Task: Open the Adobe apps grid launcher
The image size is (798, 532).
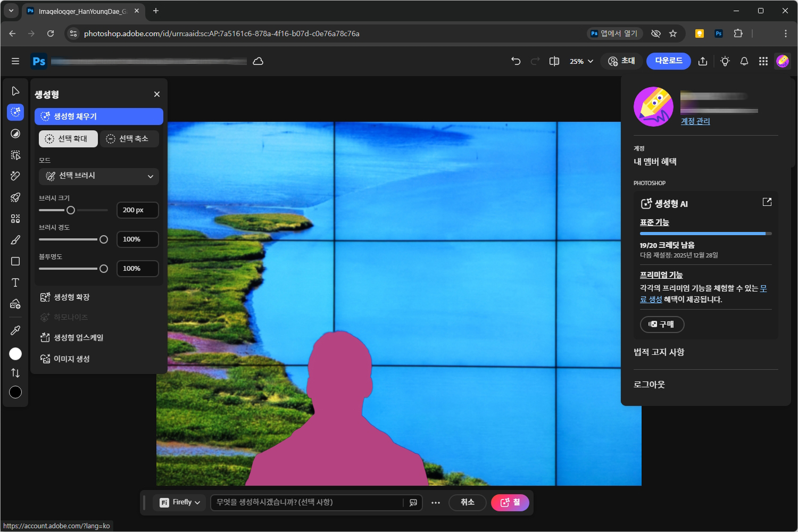Action: [763, 61]
